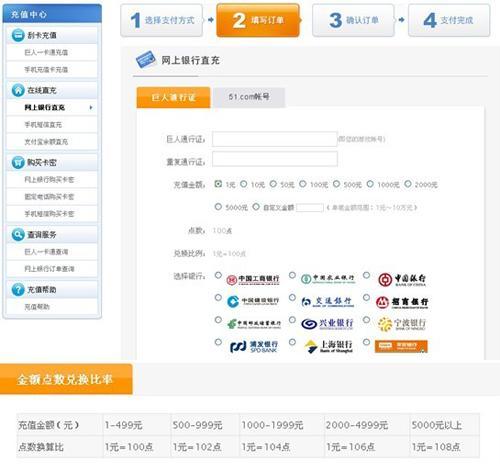The image size is (500, 472).
Task: Expand the arrow next to 网上银行直充
Action: point(91,107)
